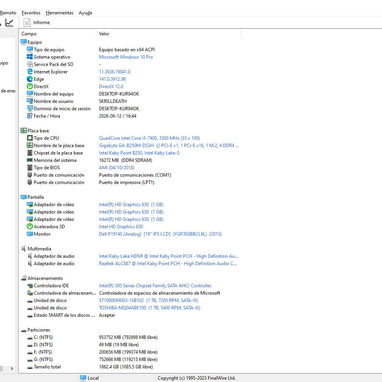This screenshot has height=382, width=382.
Task: Click the Local computer icon in status bar
Action: coord(83,378)
